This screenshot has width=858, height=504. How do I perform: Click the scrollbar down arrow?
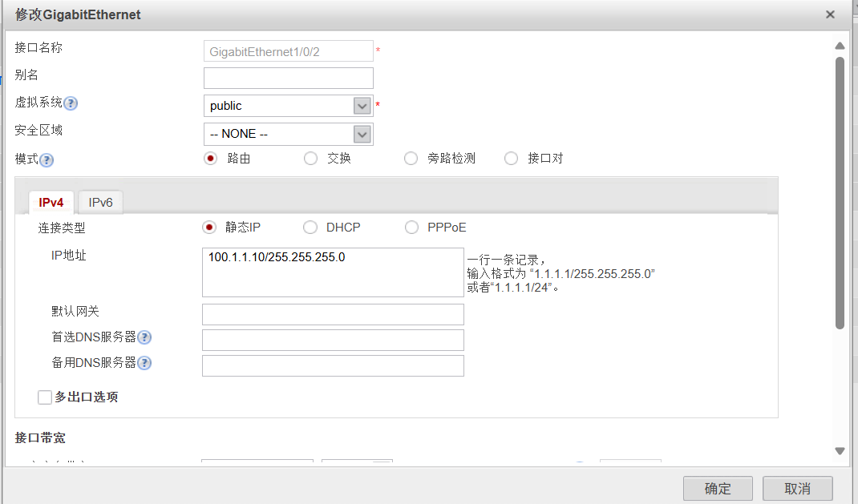pos(840,451)
